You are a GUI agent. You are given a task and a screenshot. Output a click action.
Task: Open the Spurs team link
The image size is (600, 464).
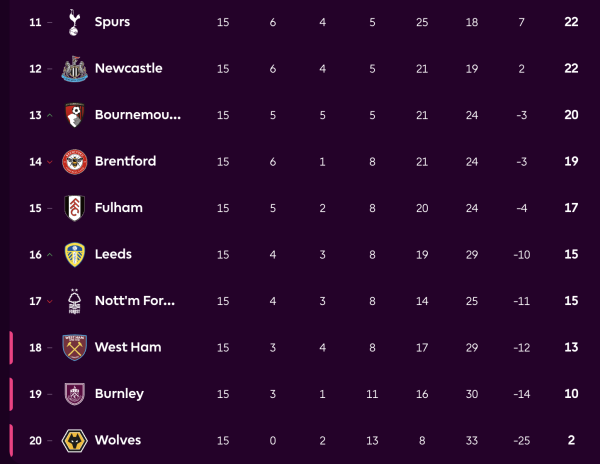pyautogui.click(x=112, y=22)
